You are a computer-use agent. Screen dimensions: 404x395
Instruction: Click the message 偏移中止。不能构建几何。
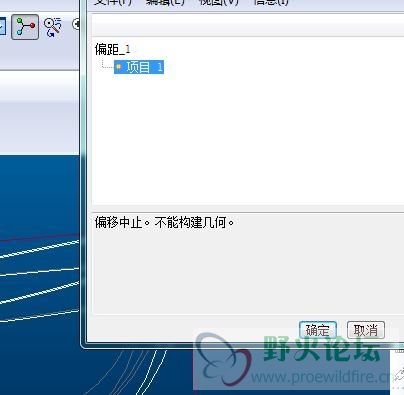click(x=164, y=222)
